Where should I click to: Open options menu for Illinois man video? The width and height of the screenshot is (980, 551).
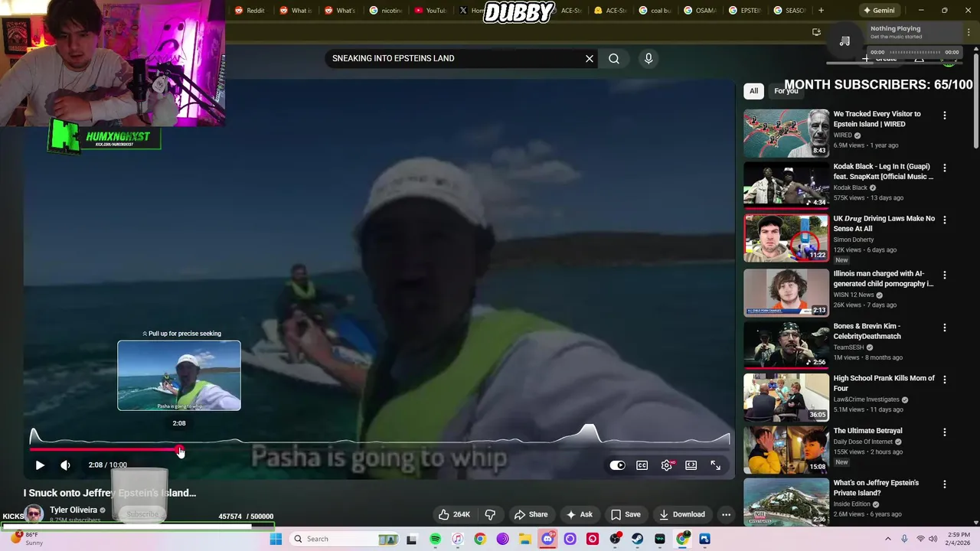[x=944, y=275]
